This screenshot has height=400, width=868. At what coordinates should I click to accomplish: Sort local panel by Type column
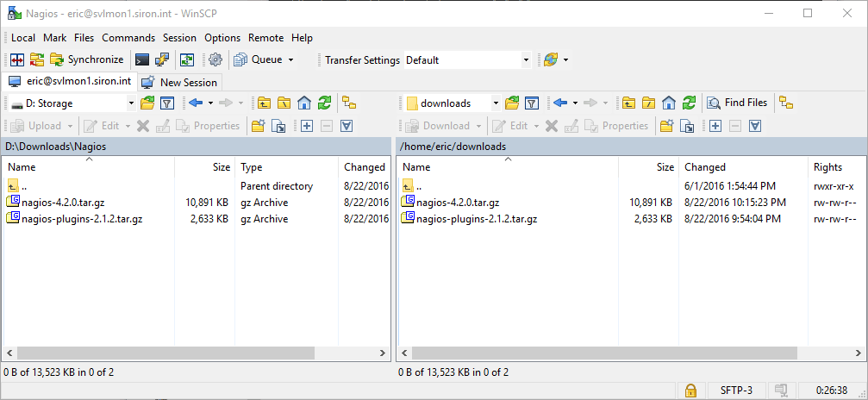pos(287,166)
